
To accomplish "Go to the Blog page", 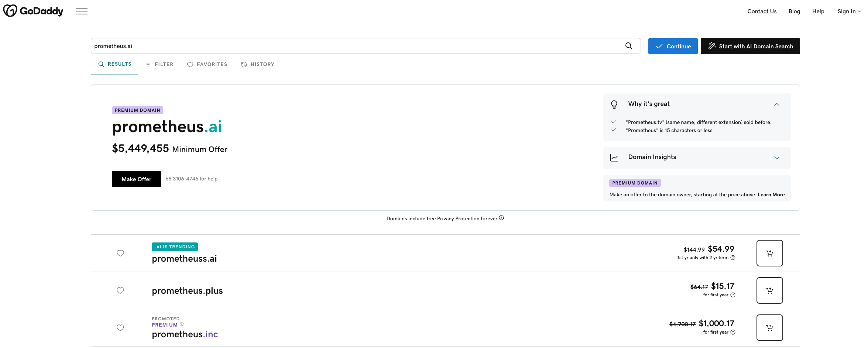I will pyautogui.click(x=794, y=11).
